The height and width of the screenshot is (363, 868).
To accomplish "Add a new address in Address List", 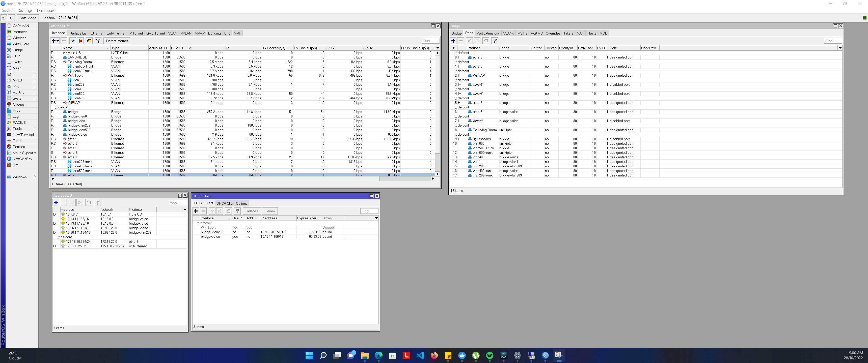I will tap(56, 202).
